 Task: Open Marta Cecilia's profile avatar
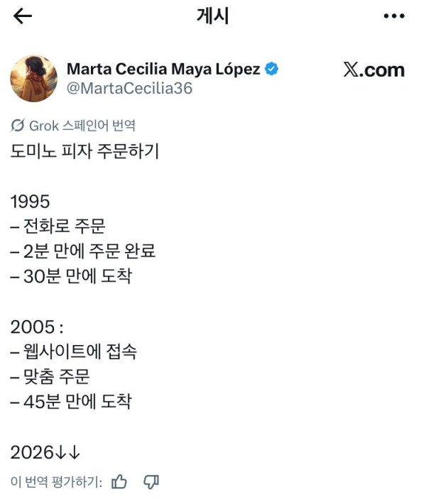click(34, 78)
